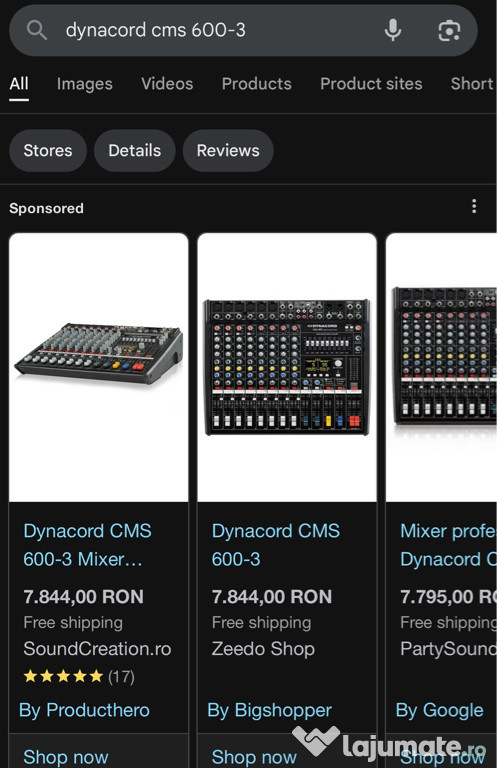
Task: Open Mixer profe… Dynacord listing title
Action: click(x=449, y=545)
